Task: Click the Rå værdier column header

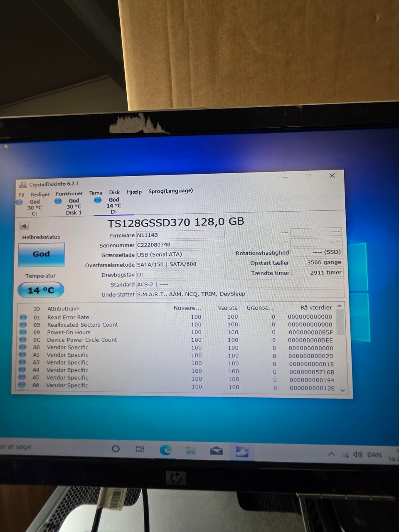Action: pyautogui.click(x=316, y=308)
